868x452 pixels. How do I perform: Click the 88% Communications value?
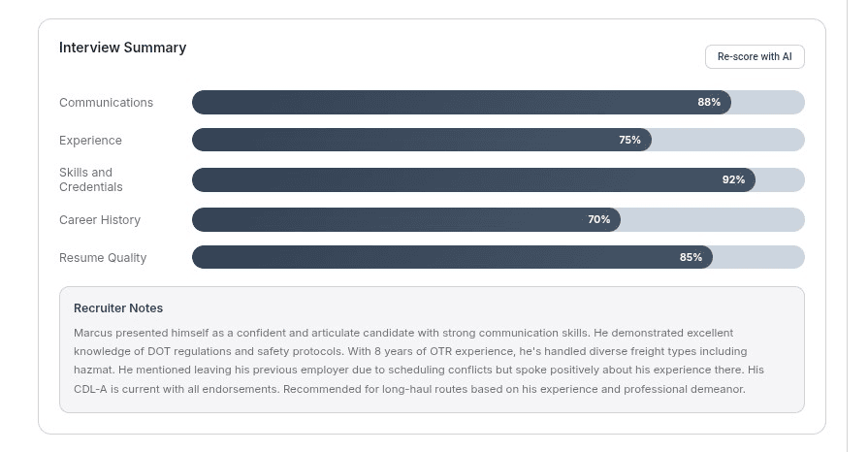[709, 102]
